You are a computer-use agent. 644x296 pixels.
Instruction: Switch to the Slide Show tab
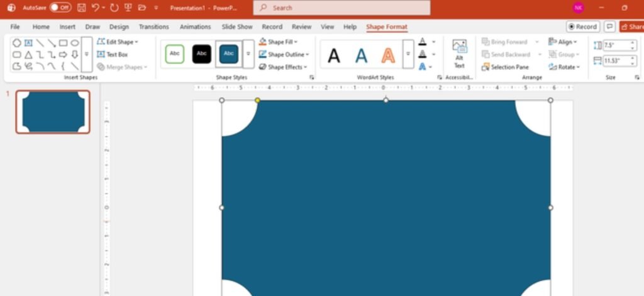237,26
